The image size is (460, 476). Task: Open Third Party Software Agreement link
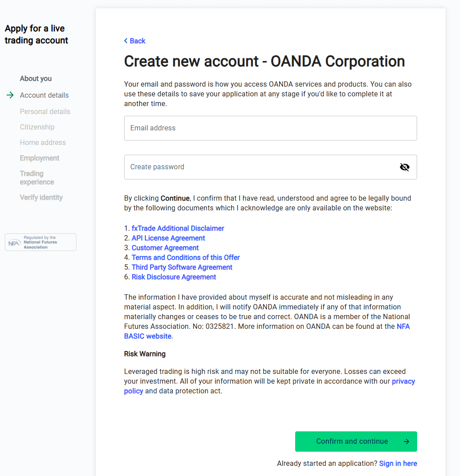(x=182, y=267)
